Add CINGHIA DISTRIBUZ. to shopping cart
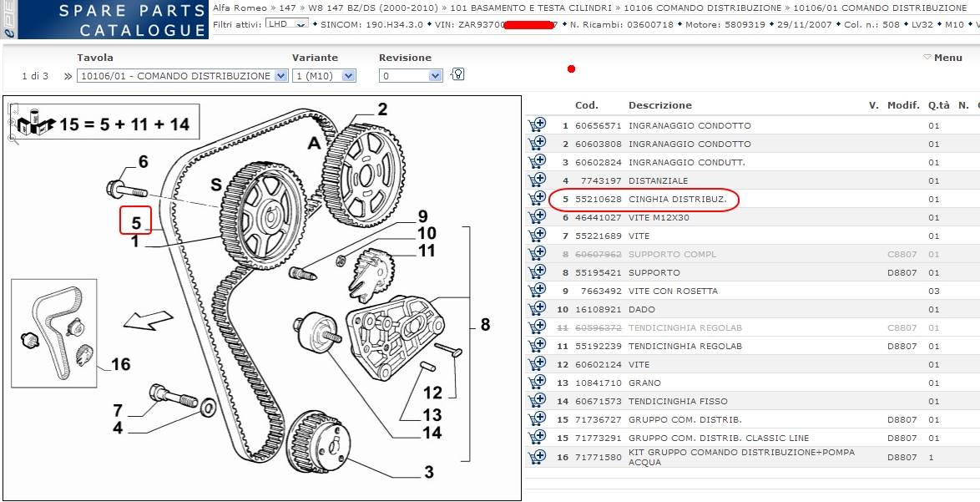 536,199
